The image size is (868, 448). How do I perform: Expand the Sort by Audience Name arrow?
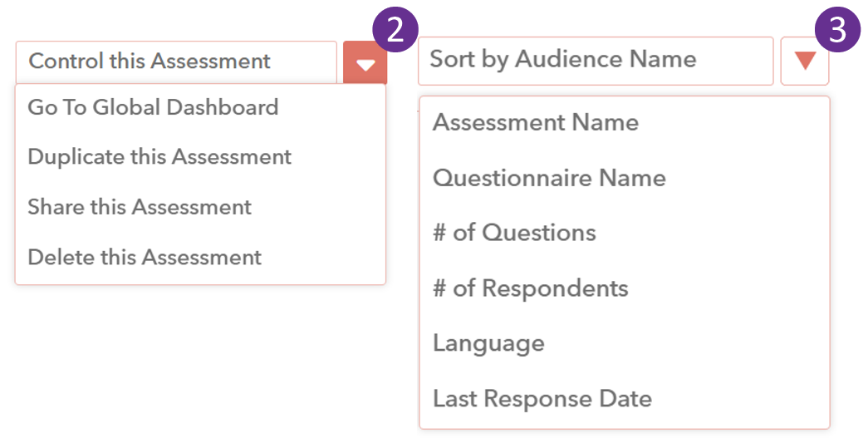pos(804,61)
